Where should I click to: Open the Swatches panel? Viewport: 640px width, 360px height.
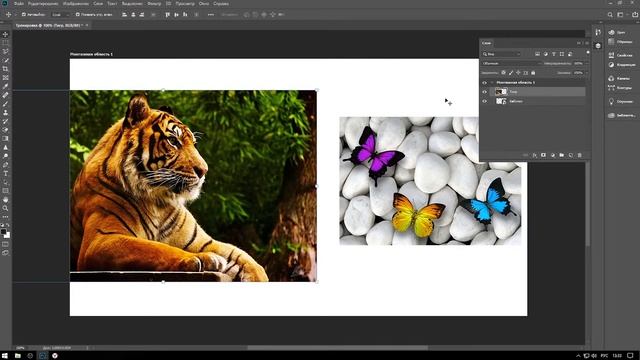620,42
